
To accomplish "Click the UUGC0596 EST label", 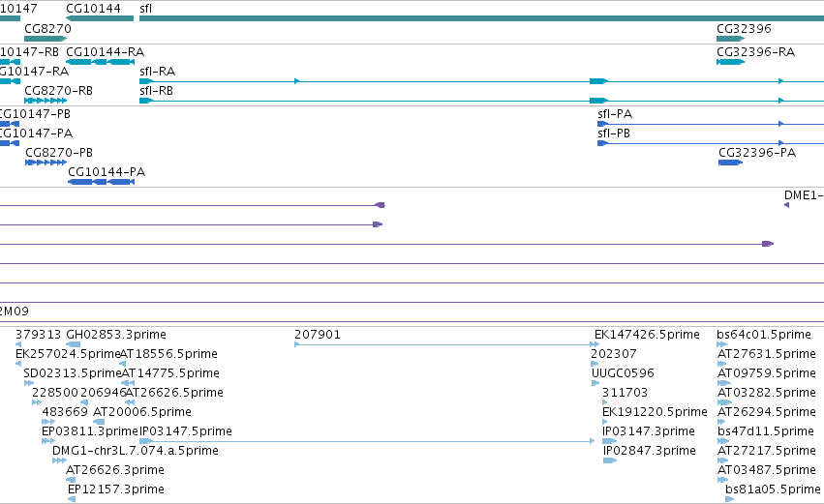I will pyautogui.click(x=623, y=373).
